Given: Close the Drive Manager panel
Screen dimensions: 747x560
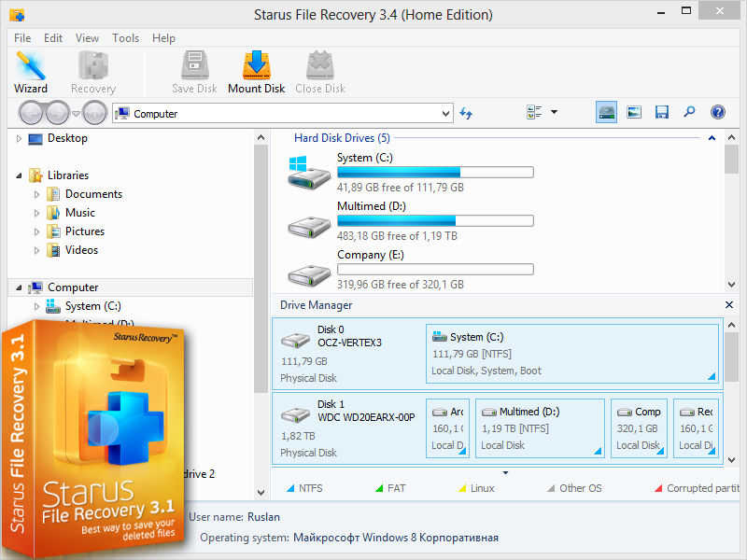Looking at the screenshot, I should tap(729, 305).
